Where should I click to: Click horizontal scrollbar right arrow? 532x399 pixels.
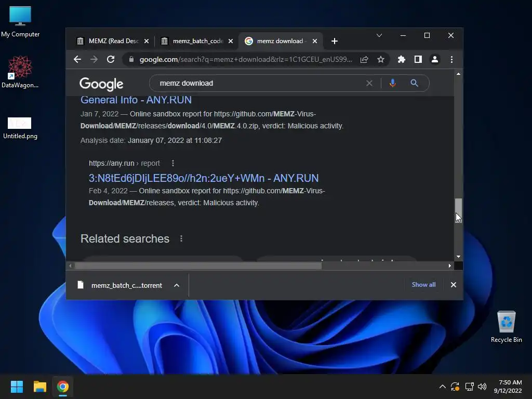point(450,265)
